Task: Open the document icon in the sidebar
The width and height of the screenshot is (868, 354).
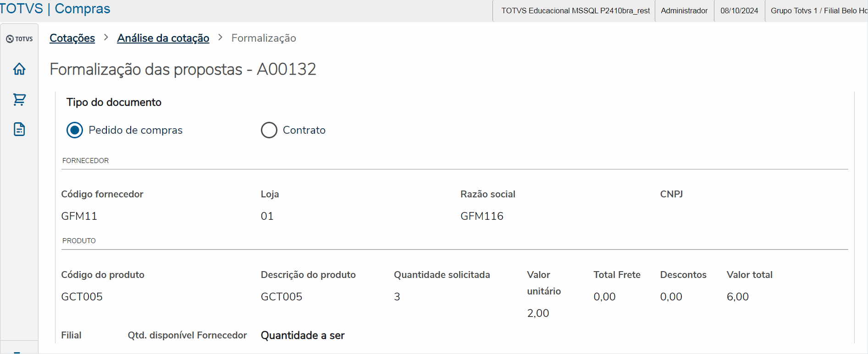Action: [x=19, y=130]
